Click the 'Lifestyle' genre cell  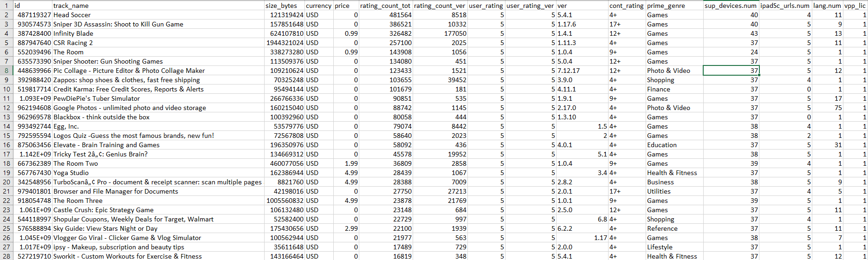674,247
